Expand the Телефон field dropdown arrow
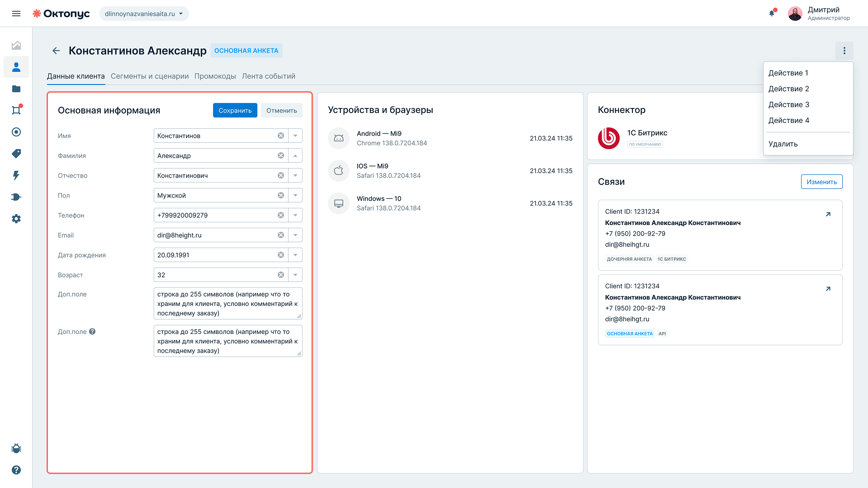This screenshot has height=488, width=868. point(295,215)
